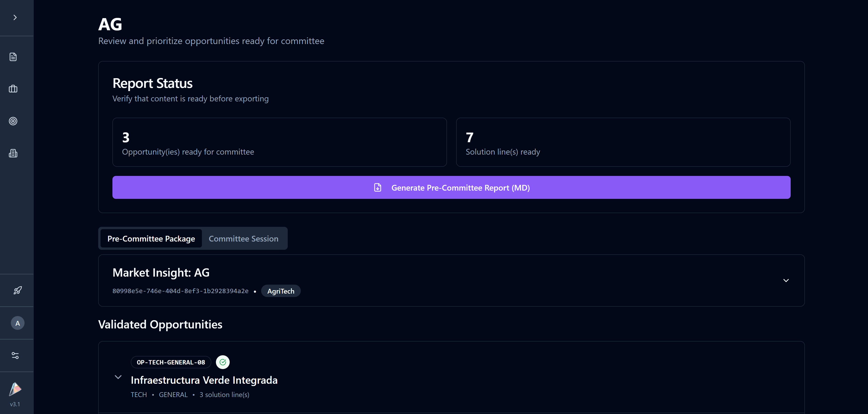Image resolution: width=868 pixels, height=414 pixels.
Task: Open the target icon in sidebar
Action: coord(13,121)
